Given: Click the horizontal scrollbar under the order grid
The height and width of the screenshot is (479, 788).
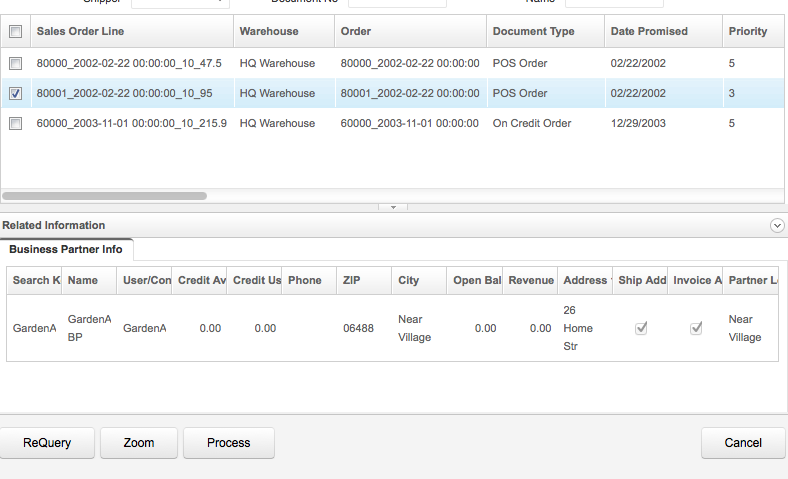Looking at the screenshot, I should (104, 196).
